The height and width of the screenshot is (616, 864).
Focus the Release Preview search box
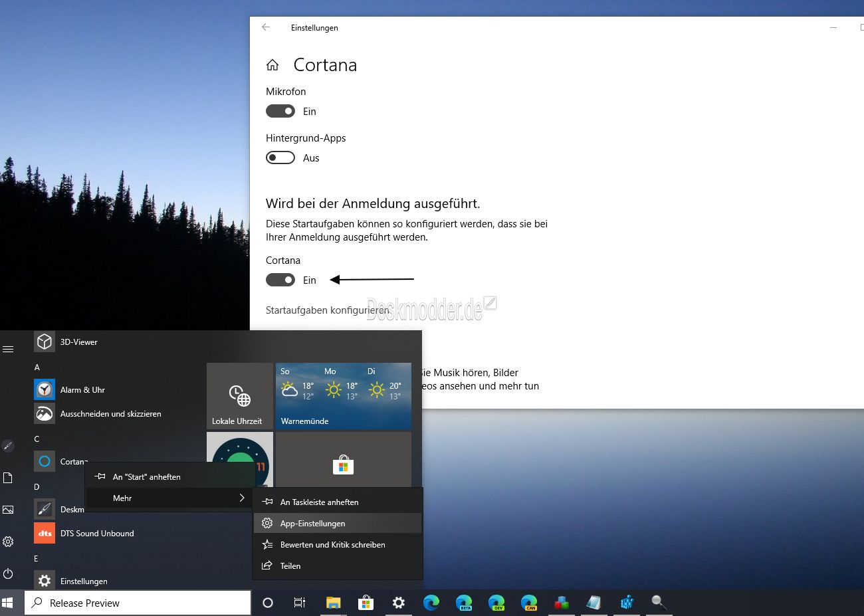point(138,603)
